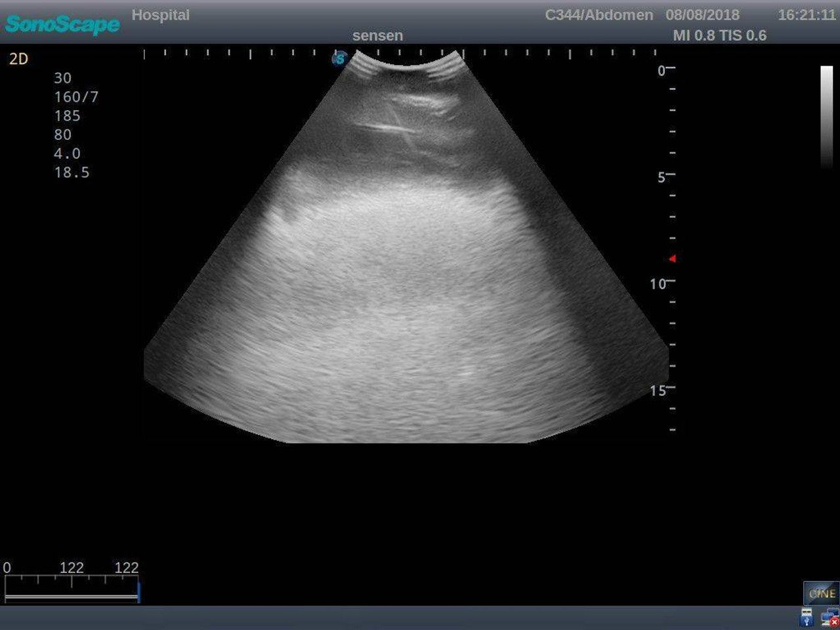Click the gain value 185
Image resolution: width=840 pixels, height=630 pixels.
[67, 115]
